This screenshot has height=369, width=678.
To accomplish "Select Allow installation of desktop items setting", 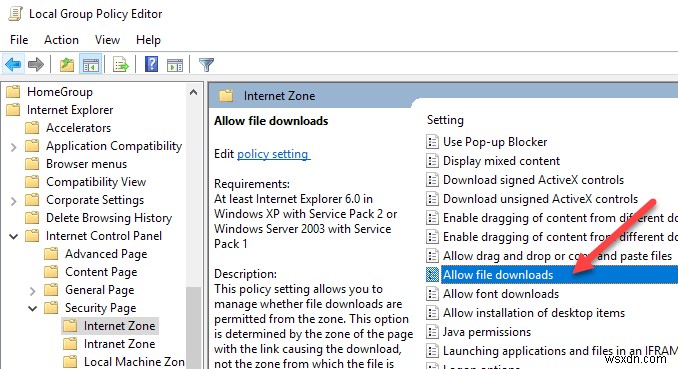I will coord(534,313).
